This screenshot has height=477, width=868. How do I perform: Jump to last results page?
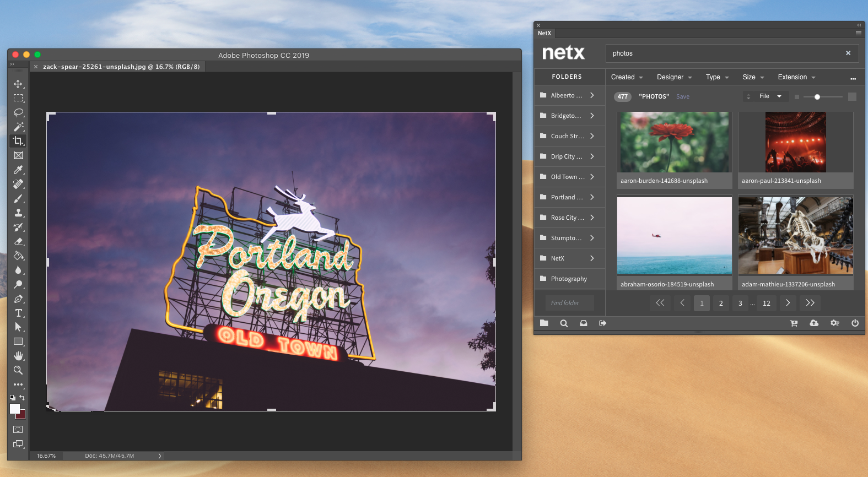tap(810, 303)
